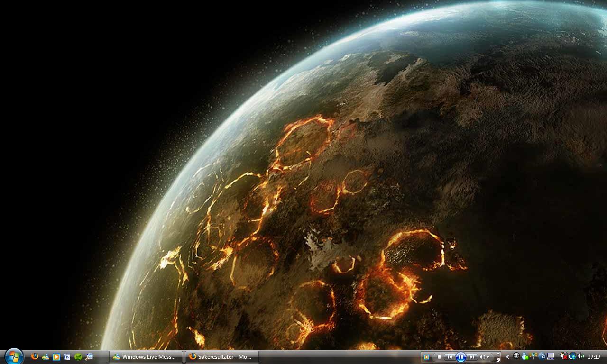The height and width of the screenshot is (364, 607).
Task: Restore Media Player from the toolbar's restore icon
Action: [498, 360]
